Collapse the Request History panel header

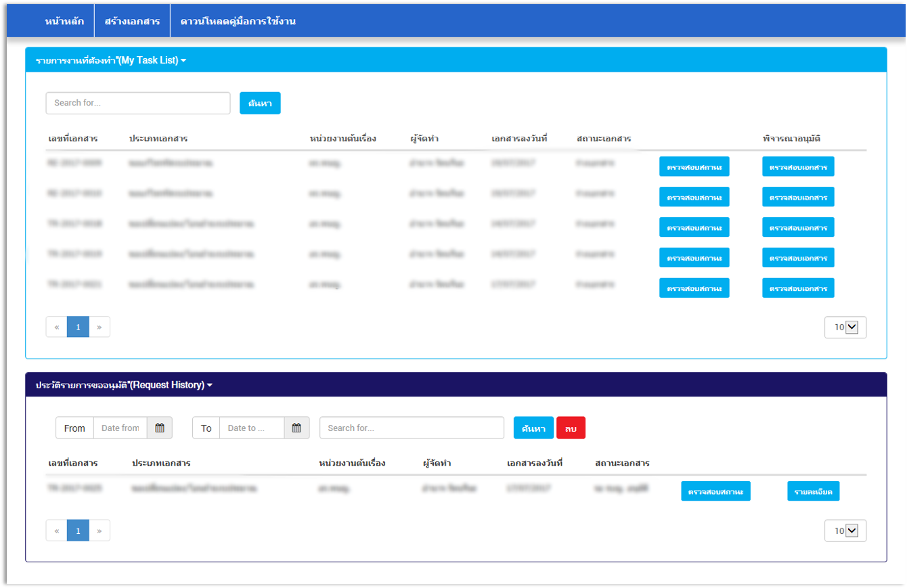(124, 385)
